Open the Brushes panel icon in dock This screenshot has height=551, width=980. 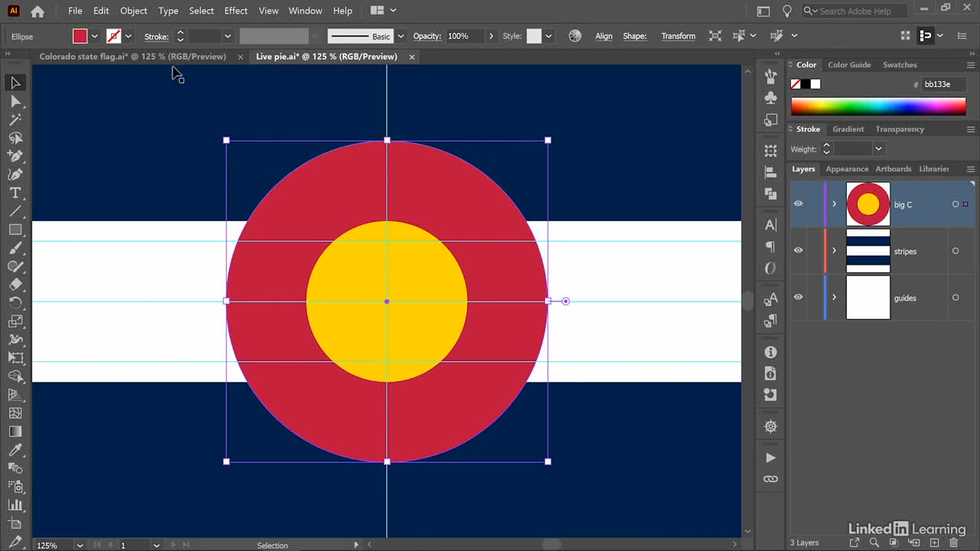[771, 76]
